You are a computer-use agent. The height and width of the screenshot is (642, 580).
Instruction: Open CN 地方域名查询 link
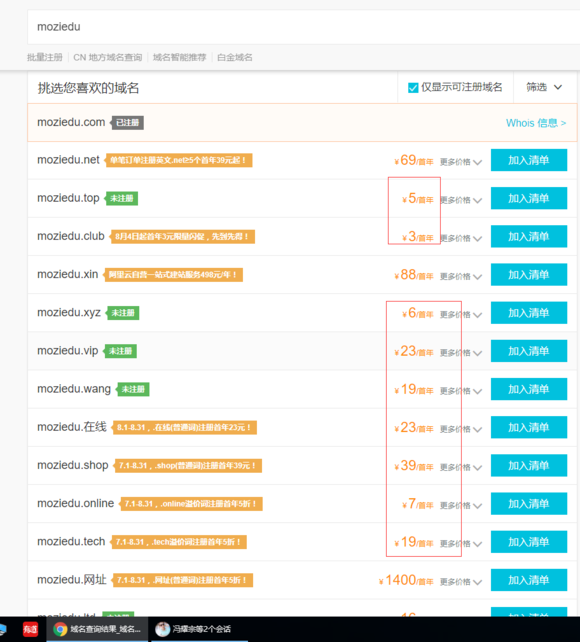[108, 57]
